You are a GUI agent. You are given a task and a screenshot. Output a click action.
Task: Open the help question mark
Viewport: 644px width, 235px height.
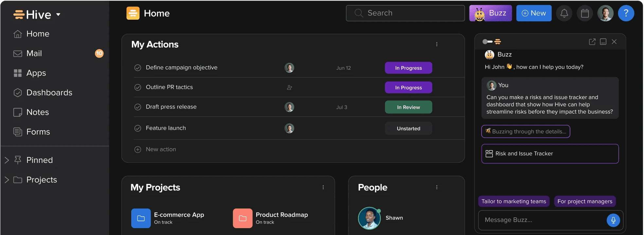626,13
